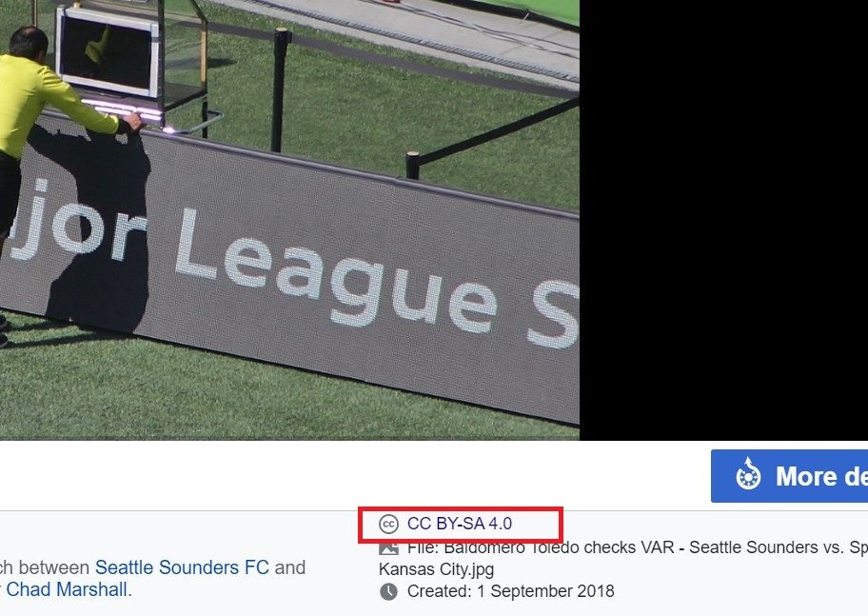Screen dimensions: 868x616
Task: Click the Kansas City.jpg filename text
Action: click(436, 569)
